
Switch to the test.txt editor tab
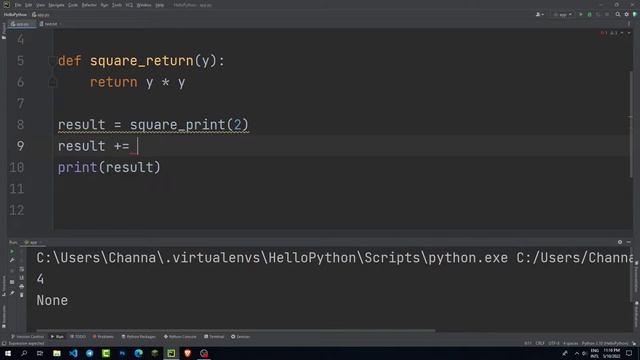pos(50,24)
